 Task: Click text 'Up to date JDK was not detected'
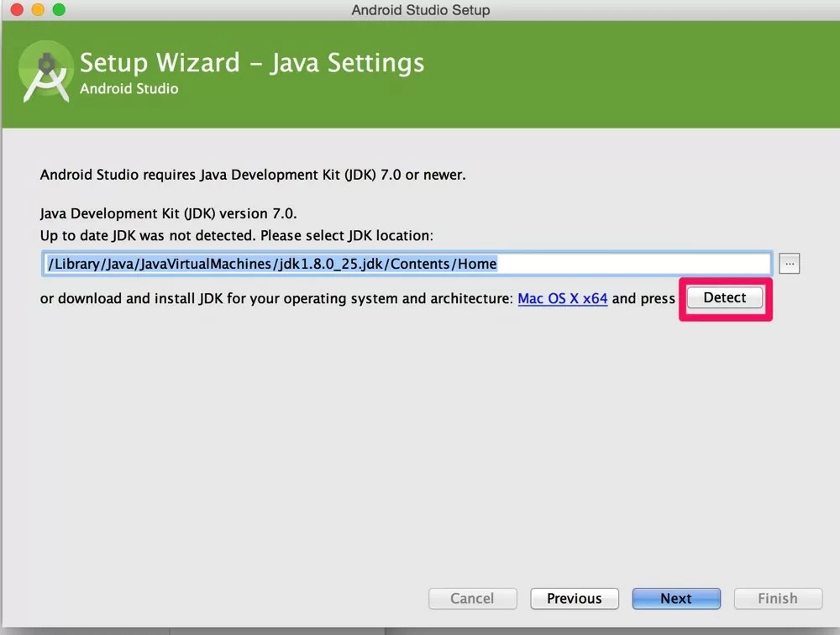(148, 235)
